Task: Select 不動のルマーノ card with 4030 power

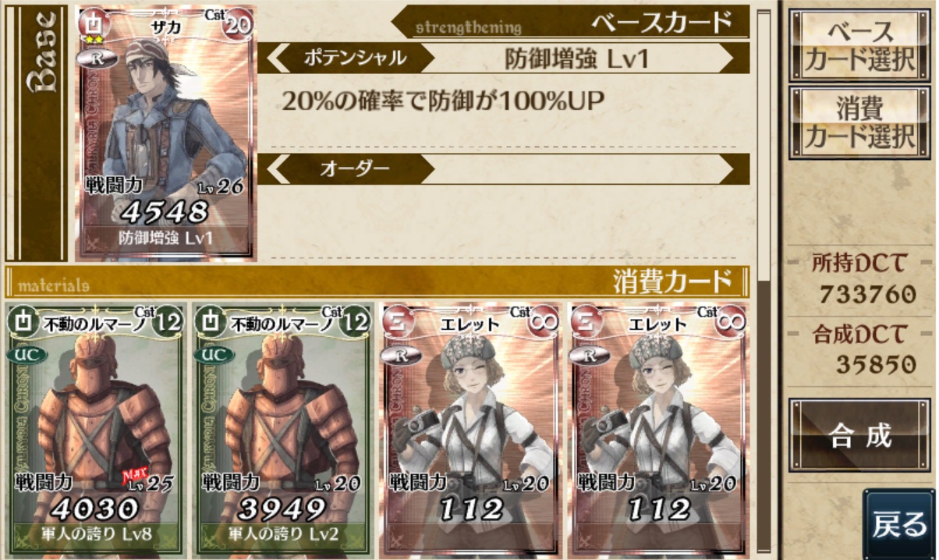Action: (x=95, y=428)
